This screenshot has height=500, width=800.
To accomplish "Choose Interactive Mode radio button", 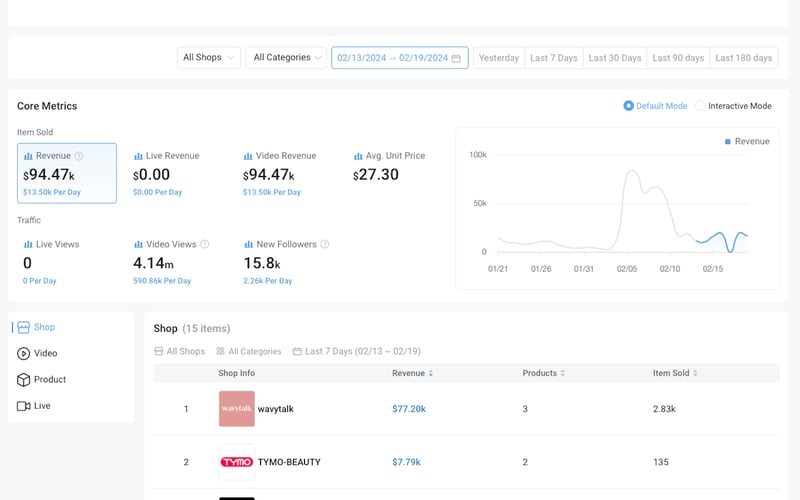I will [x=700, y=106].
